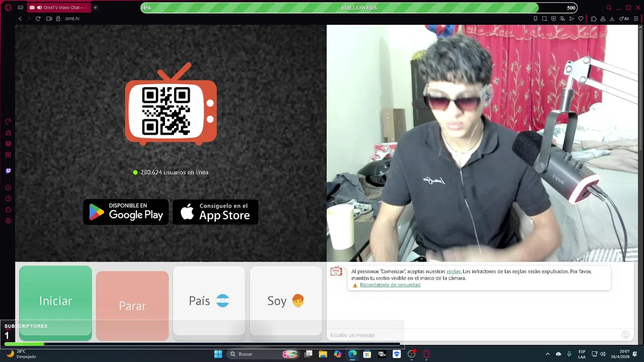Open the camera permission indicator in address bar
This screenshot has height=362, width=644.
49,19
